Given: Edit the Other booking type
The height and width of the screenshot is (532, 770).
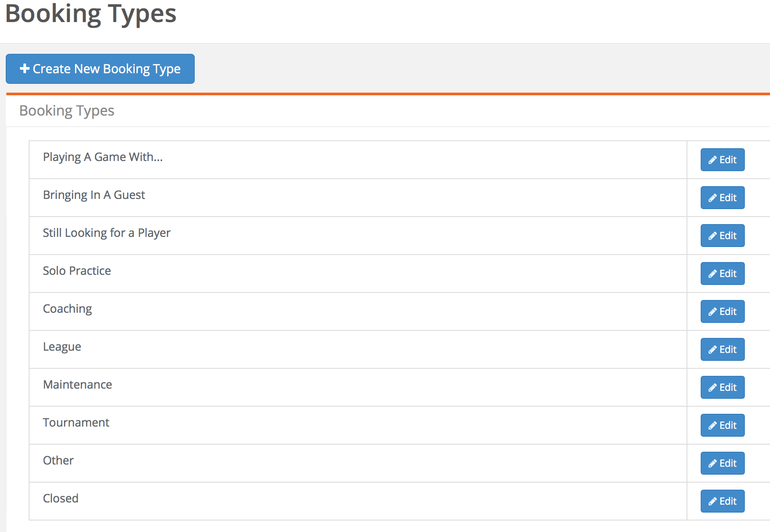Looking at the screenshot, I should coord(722,463).
